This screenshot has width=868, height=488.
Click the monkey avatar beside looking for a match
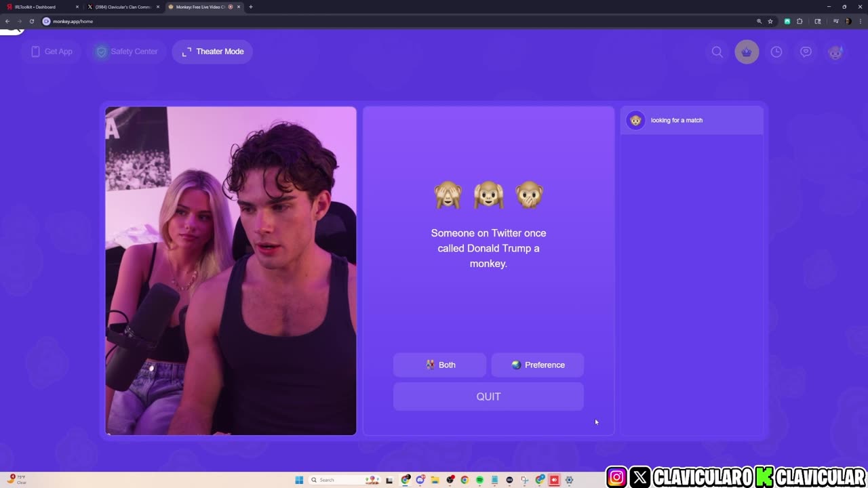[635, 120]
